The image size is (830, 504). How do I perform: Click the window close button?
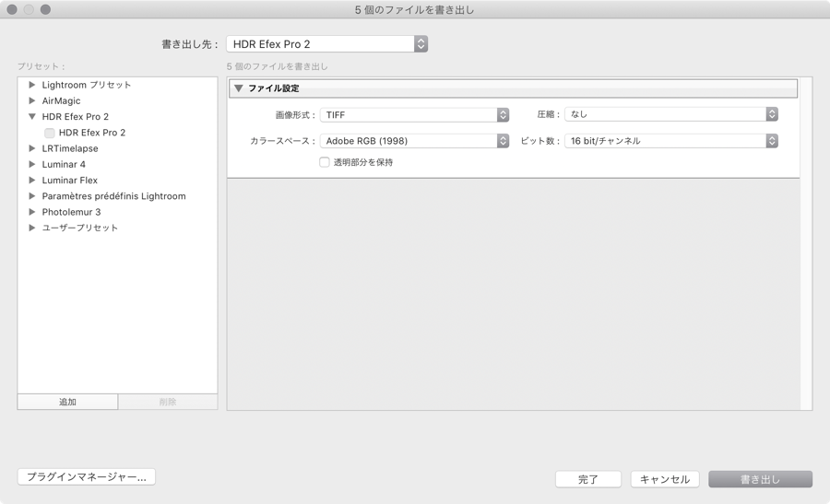[12, 9]
